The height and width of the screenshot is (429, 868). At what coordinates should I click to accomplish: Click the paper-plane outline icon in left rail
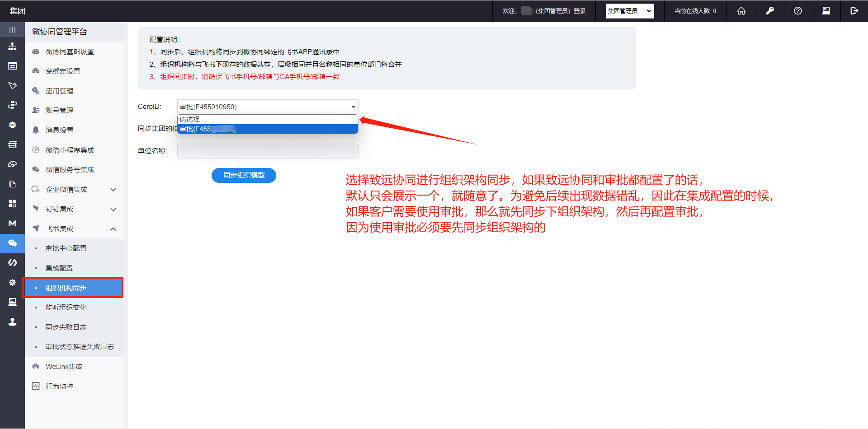(12, 85)
